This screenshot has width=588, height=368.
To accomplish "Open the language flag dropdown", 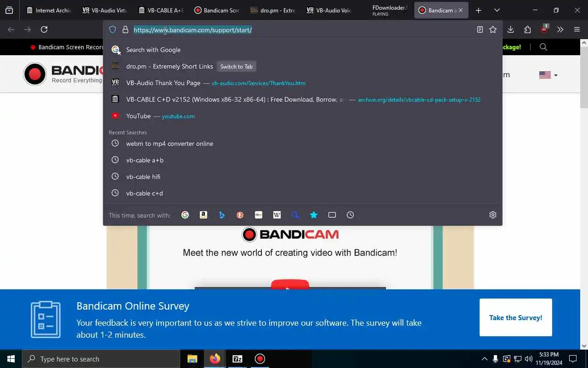I will (548, 75).
